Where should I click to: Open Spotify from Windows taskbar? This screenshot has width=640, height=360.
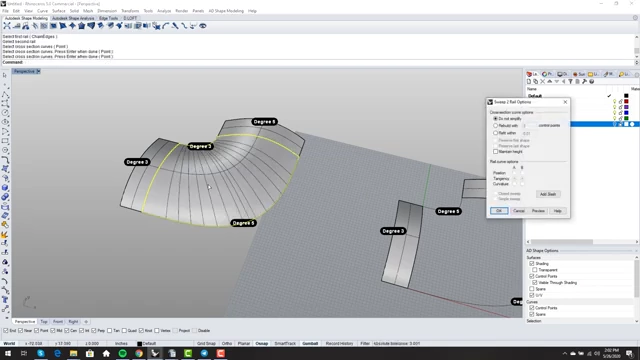coord(122,353)
